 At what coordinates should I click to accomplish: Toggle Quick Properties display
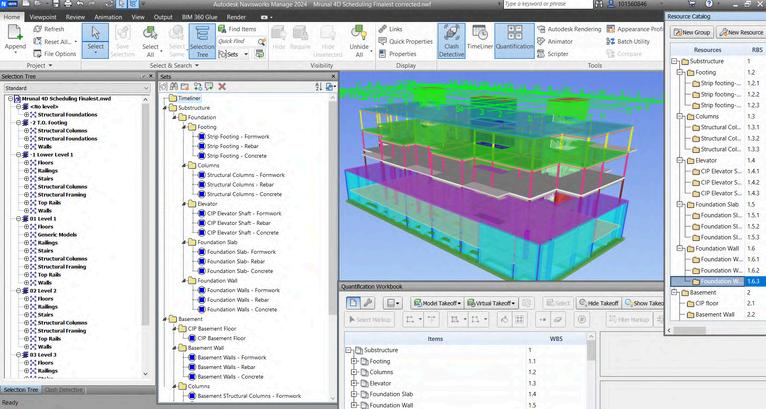coord(405,42)
